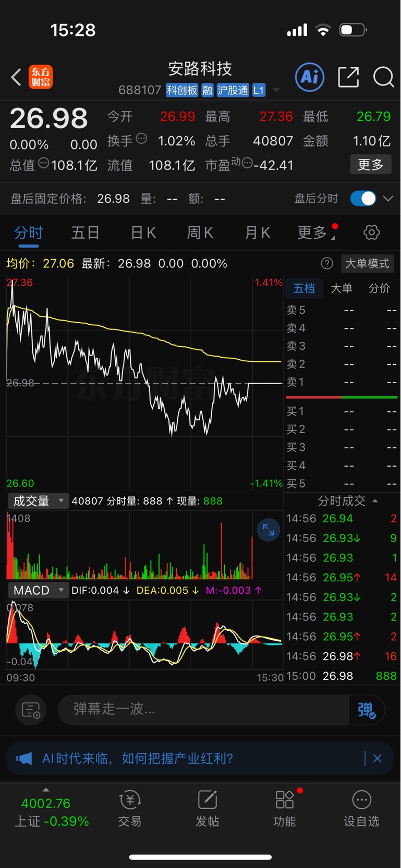Image resolution: width=401 pixels, height=868 pixels.
Task: Expand the 上证 index bar
Action: (46, 790)
